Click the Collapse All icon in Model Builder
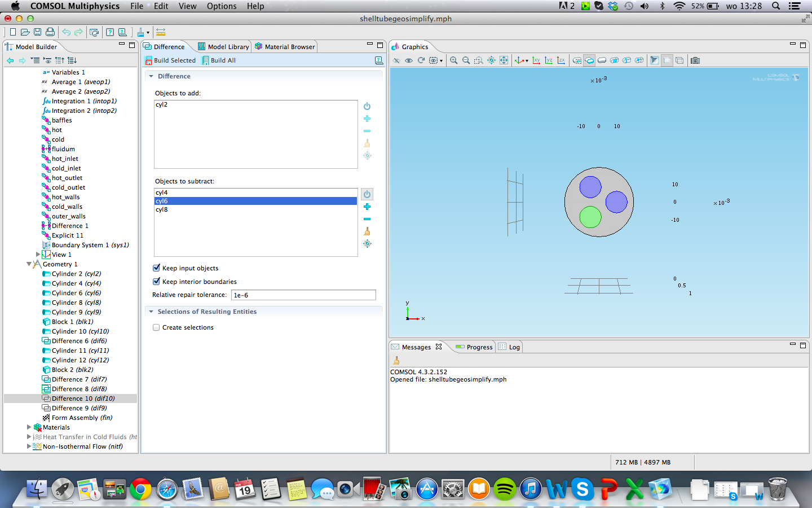This screenshot has height=508, width=812. (x=35, y=60)
